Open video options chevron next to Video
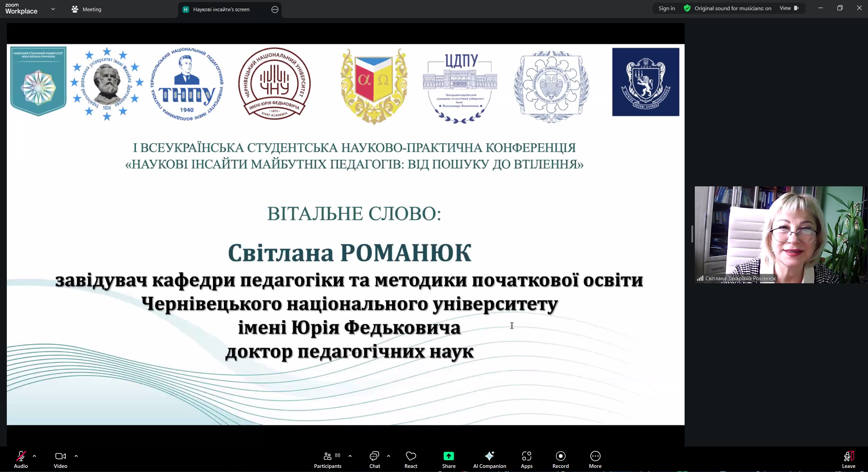Viewport: 868px width, 472px height. [76, 456]
